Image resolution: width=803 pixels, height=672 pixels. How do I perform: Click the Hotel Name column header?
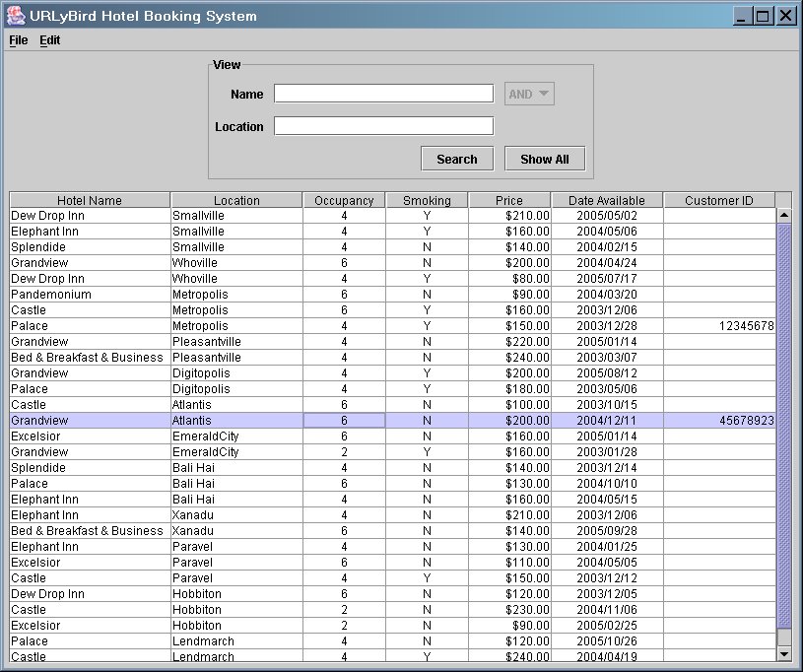coord(90,200)
